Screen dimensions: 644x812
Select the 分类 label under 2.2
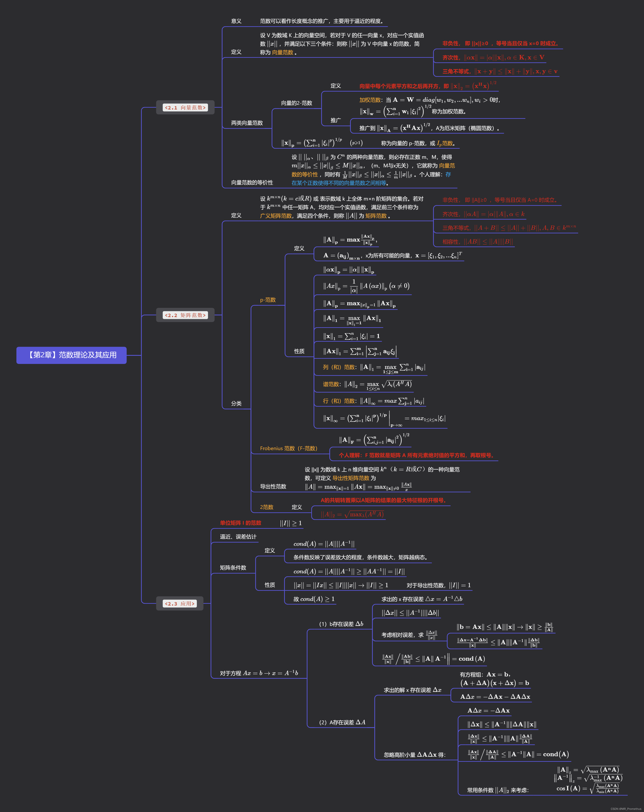[x=236, y=404]
